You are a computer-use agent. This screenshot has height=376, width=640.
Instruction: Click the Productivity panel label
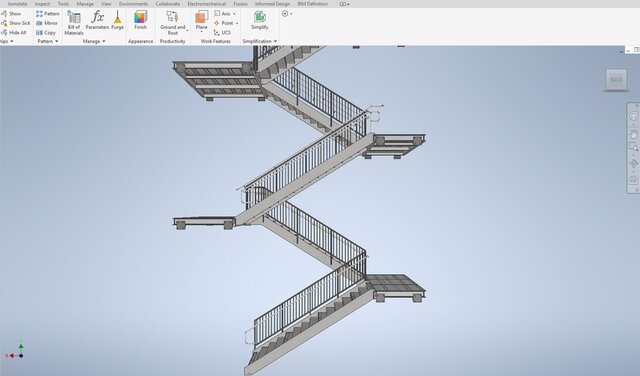click(x=172, y=41)
